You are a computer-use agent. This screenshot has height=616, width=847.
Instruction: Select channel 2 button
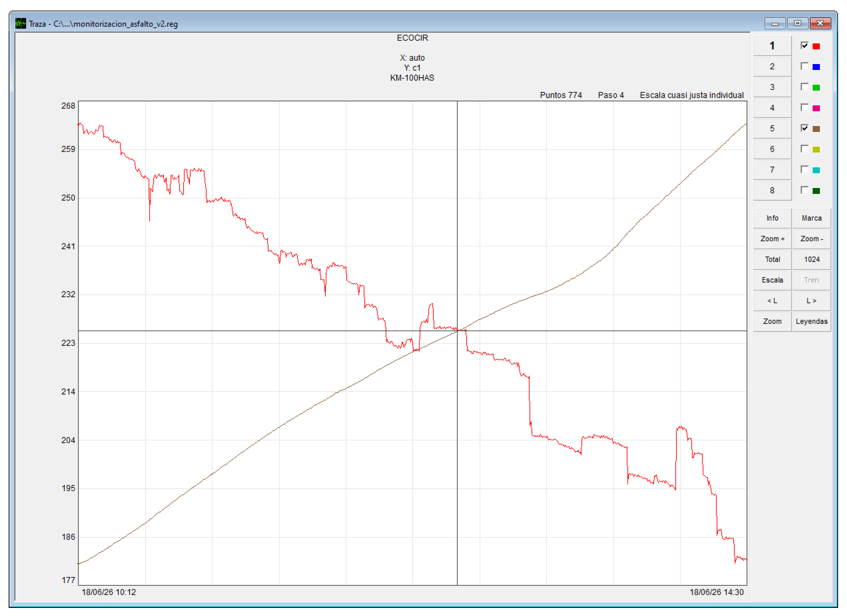(772, 67)
